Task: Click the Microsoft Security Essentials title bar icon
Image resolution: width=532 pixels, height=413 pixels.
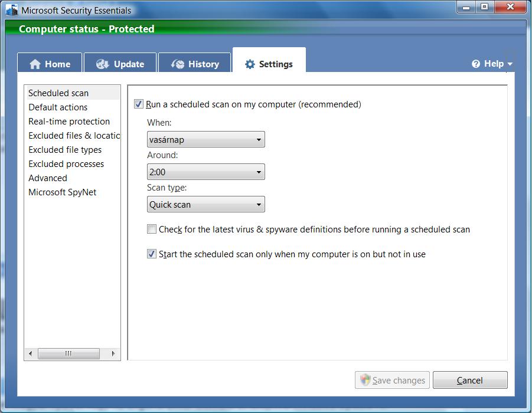Action: click(x=11, y=10)
